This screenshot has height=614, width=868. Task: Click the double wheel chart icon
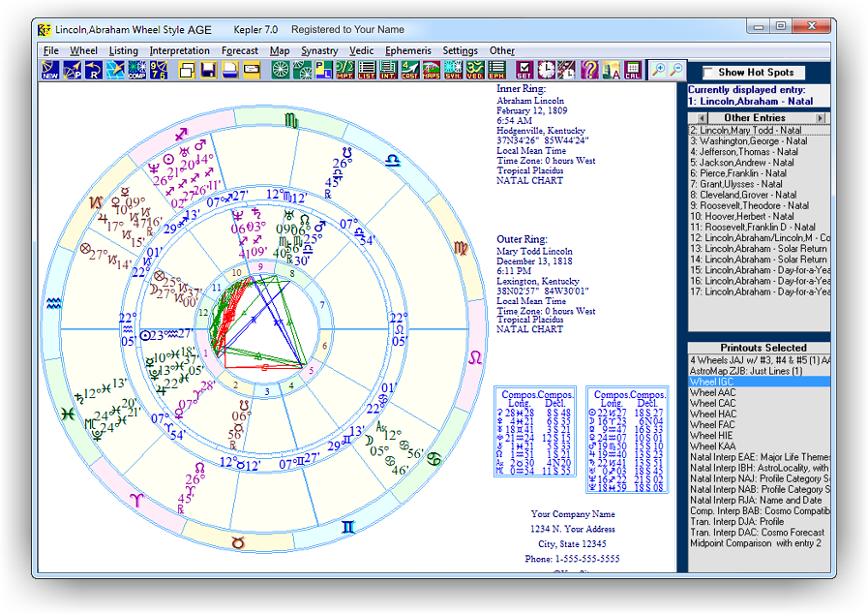coord(302,71)
